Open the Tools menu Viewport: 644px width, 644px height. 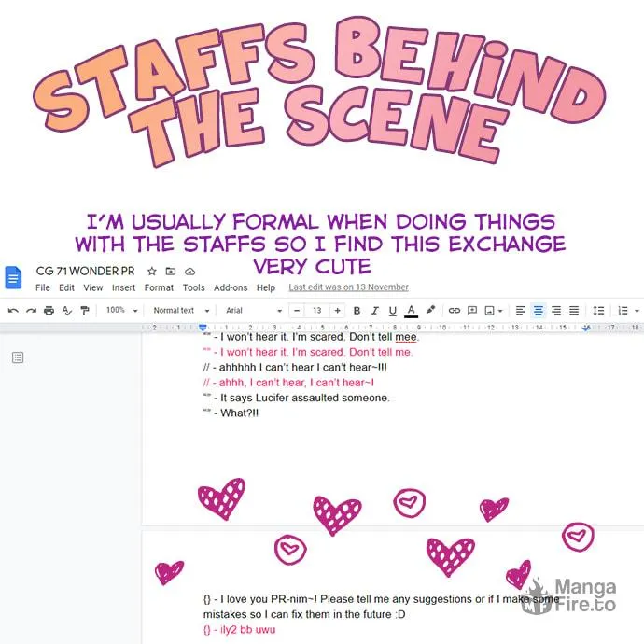pos(194,287)
